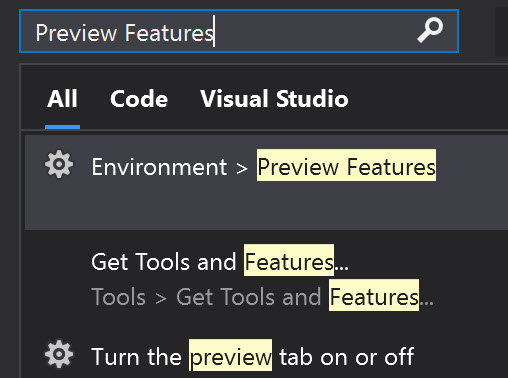Viewport: 508px width, 378px height.
Task: Switch to the All tab
Action: [62, 99]
